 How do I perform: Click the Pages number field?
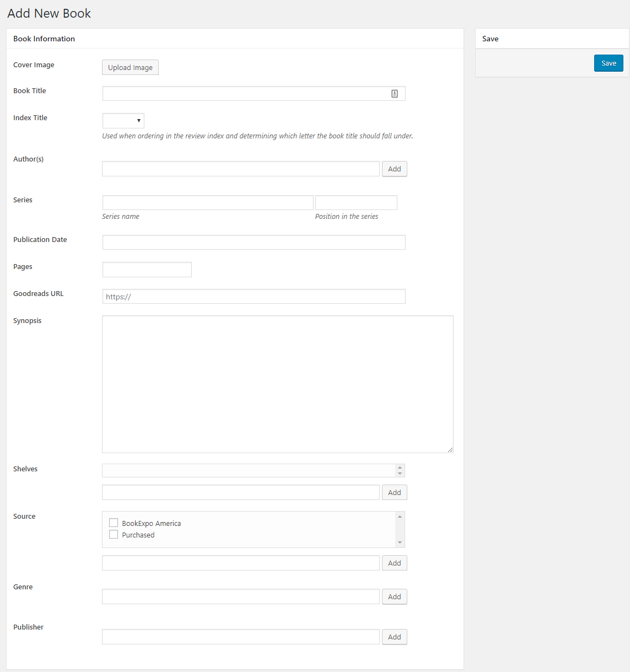coord(147,270)
